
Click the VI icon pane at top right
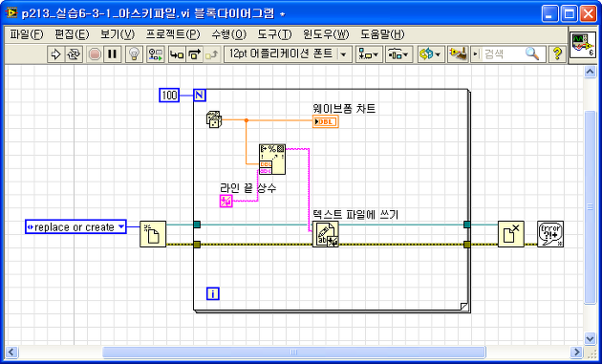click(x=583, y=45)
